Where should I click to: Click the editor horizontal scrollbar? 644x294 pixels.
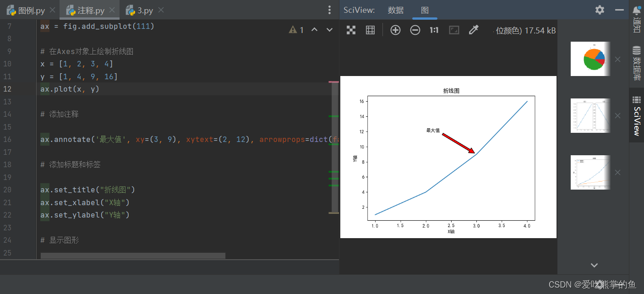133,256
